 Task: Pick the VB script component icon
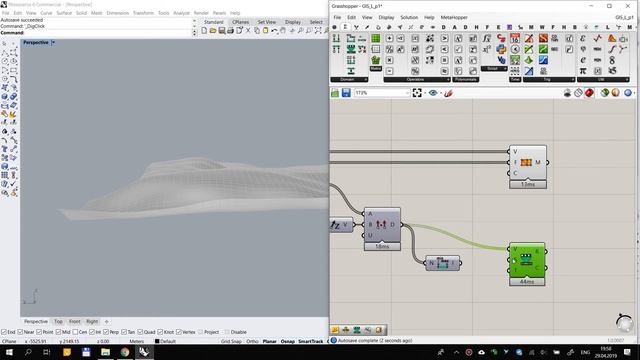click(x=501, y=60)
